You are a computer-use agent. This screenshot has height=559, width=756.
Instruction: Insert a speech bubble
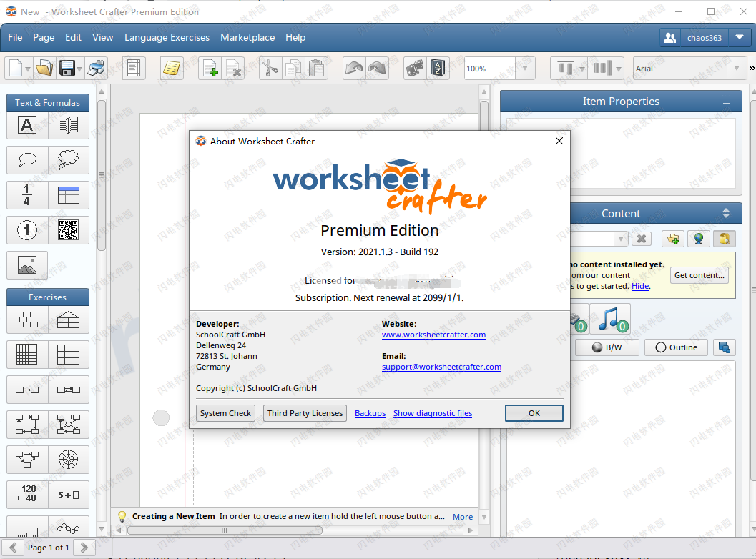pos(27,160)
